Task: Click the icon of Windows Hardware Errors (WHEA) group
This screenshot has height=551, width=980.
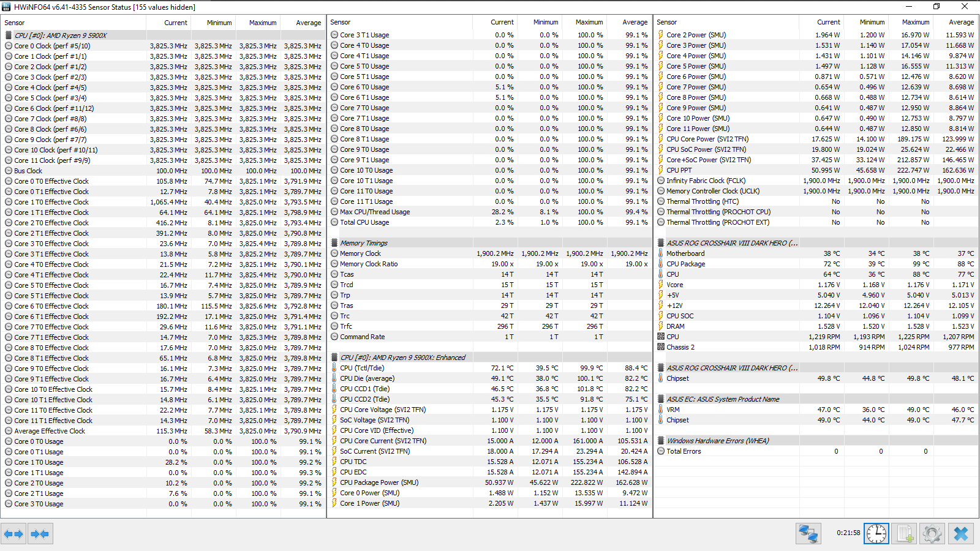Action: coord(661,441)
